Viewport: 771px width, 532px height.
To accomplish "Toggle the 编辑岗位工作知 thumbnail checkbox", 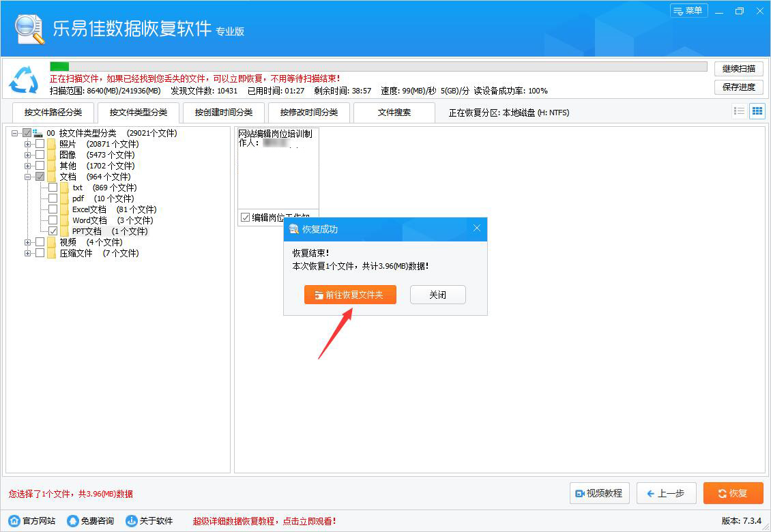I will pyautogui.click(x=244, y=218).
